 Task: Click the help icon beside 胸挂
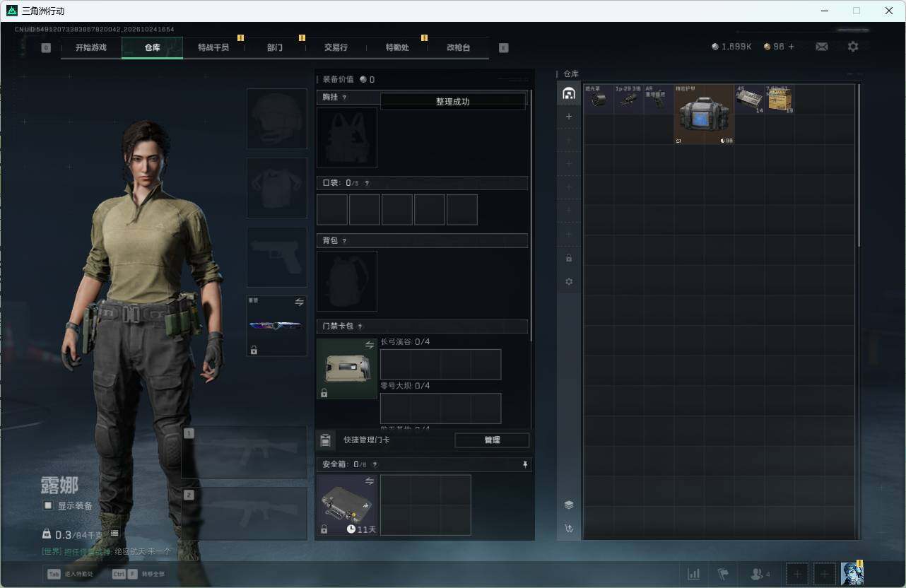tap(345, 98)
